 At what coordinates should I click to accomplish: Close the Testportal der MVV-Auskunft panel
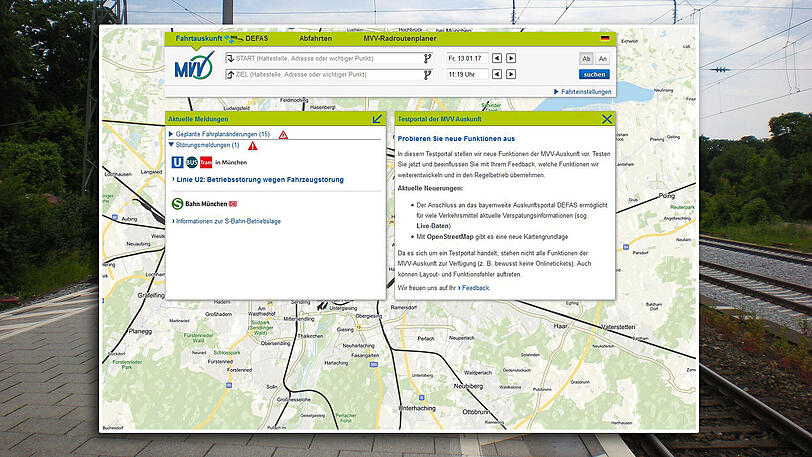tap(607, 119)
